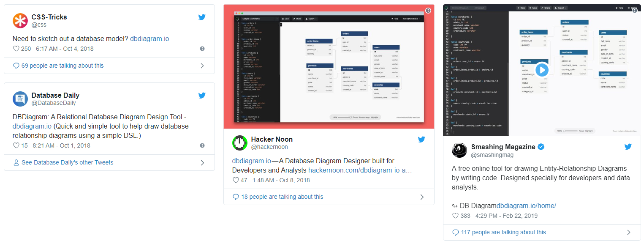Click Twitter bird icon on Smashing Magazine tweet
This screenshot has width=644, height=244.
(x=628, y=147)
